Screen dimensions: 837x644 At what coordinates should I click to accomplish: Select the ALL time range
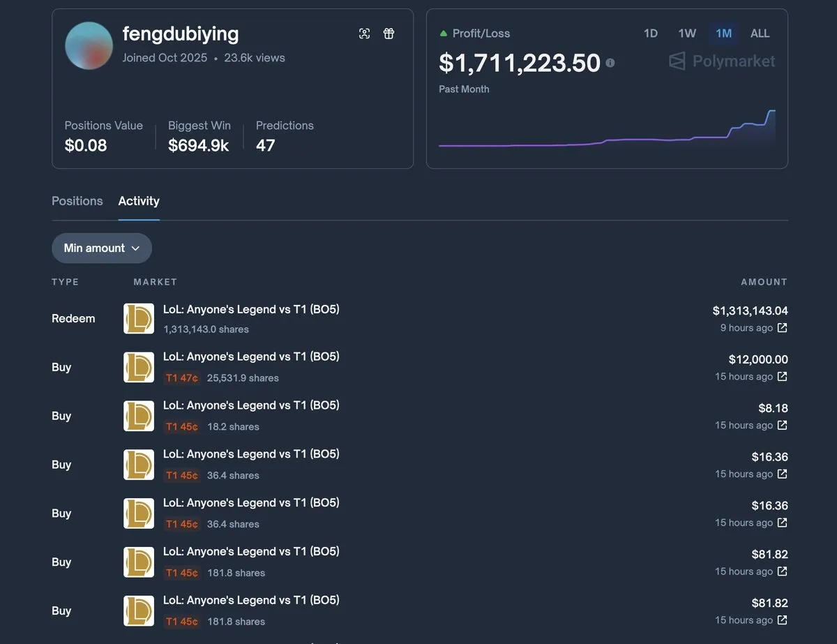point(760,33)
